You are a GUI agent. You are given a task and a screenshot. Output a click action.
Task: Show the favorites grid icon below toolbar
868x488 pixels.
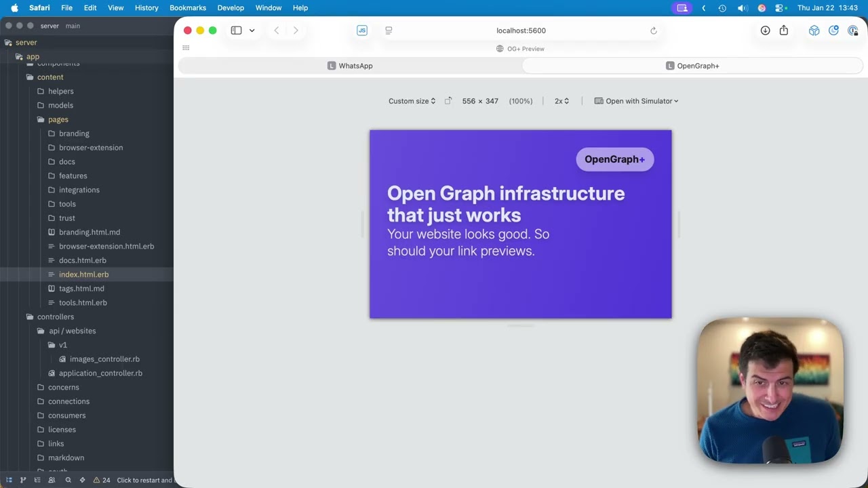(x=186, y=48)
